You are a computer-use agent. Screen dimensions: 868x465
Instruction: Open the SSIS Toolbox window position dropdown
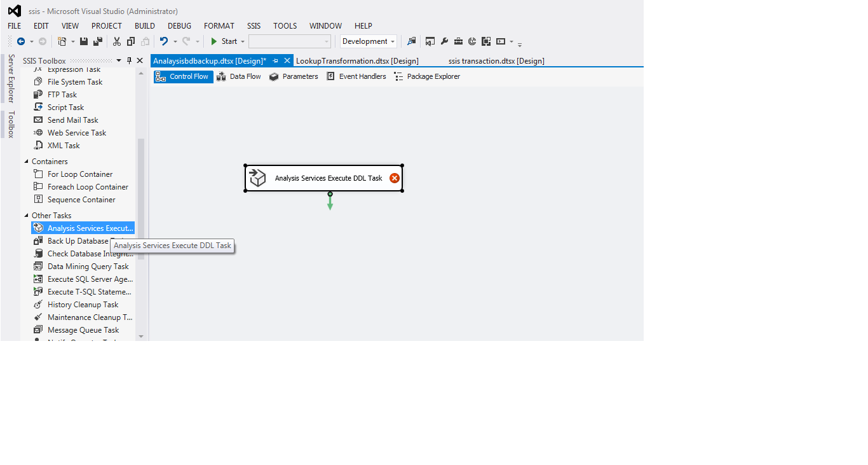119,61
